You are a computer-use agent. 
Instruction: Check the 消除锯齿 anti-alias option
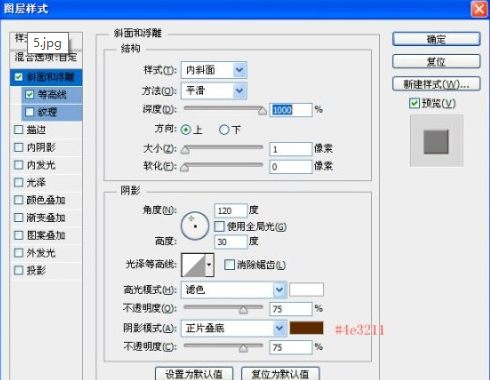(229, 265)
